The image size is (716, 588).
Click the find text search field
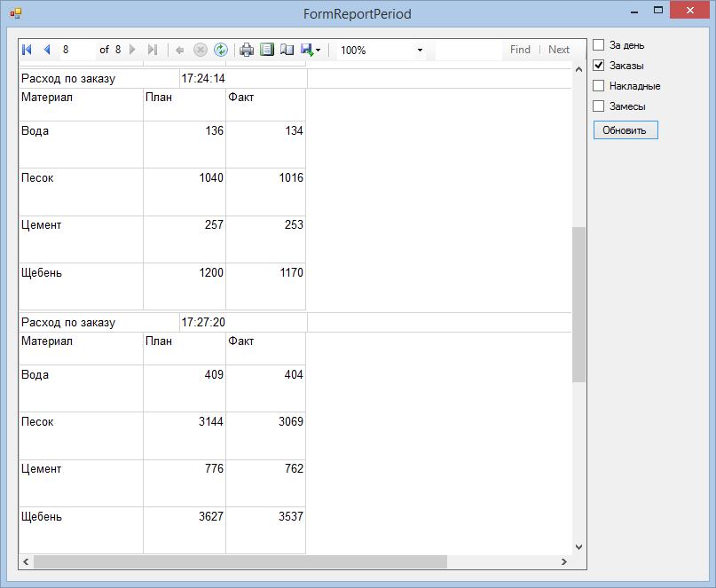tap(468, 51)
